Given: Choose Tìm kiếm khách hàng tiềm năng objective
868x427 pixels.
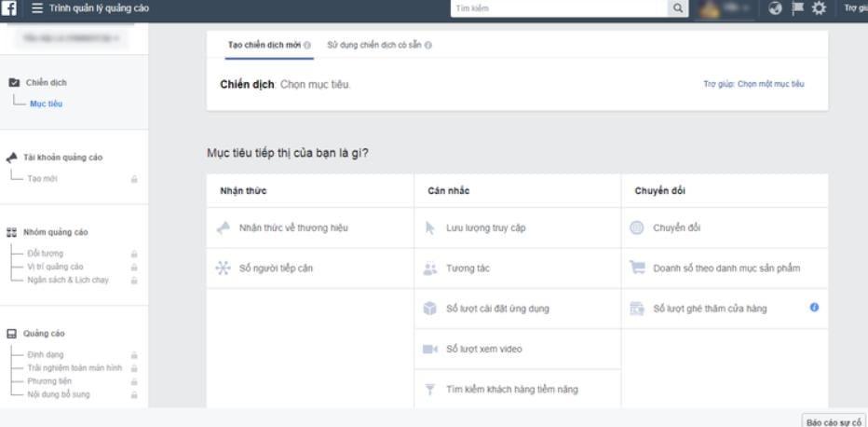Looking at the screenshot, I should [518, 390].
